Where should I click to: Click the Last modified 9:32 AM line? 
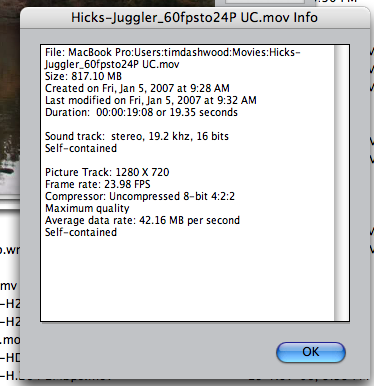[151, 100]
